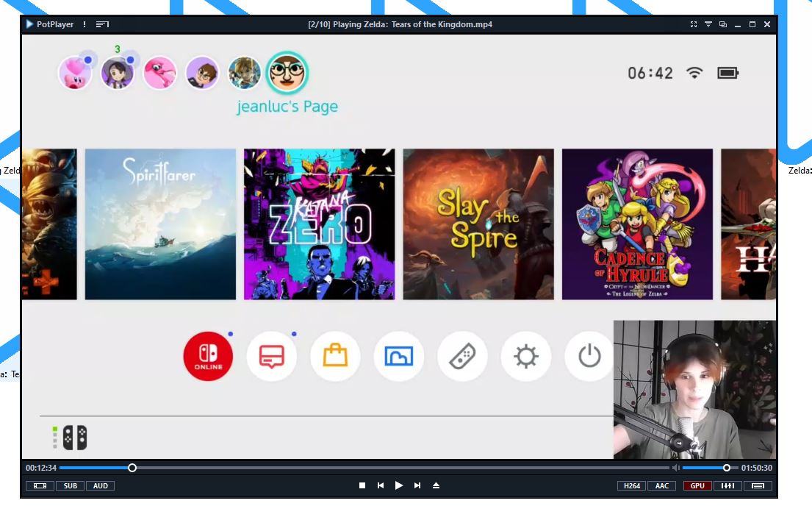This screenshot has height=531, width=812.
Task: Open the Album icon
Action: (399, 357)
